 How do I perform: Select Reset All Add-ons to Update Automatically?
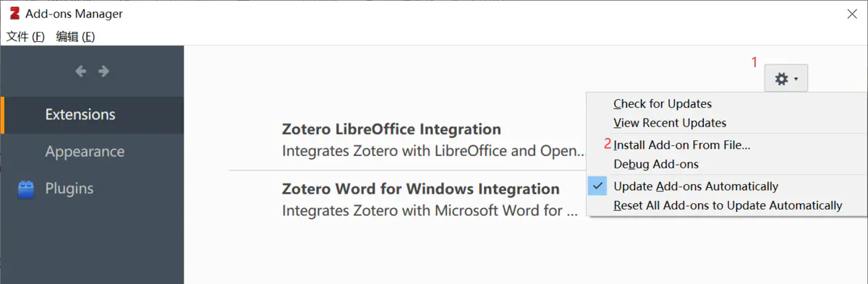(x=727, y=205)
